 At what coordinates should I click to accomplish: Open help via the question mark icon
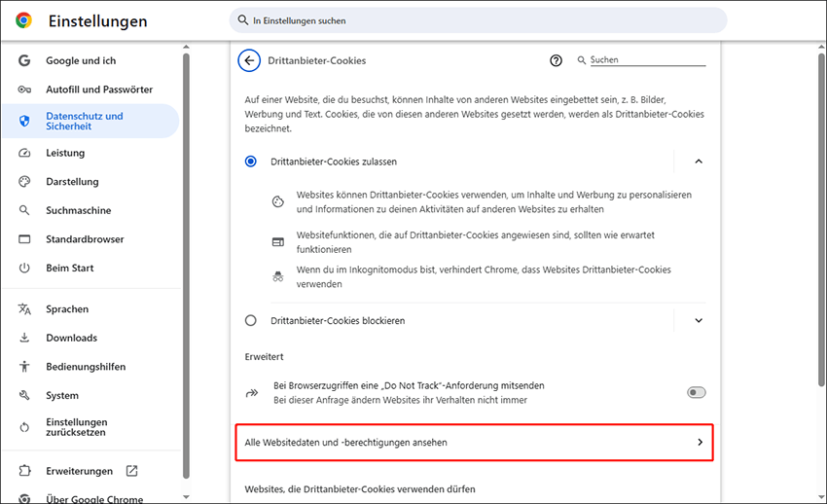pyautogui.click(x=556, y=60)
